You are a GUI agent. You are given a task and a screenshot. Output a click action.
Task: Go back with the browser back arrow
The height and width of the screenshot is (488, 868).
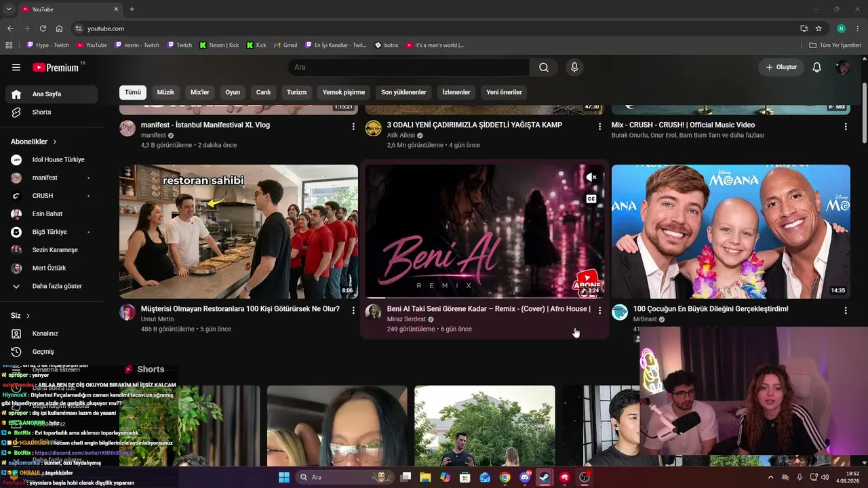(10, 28)
